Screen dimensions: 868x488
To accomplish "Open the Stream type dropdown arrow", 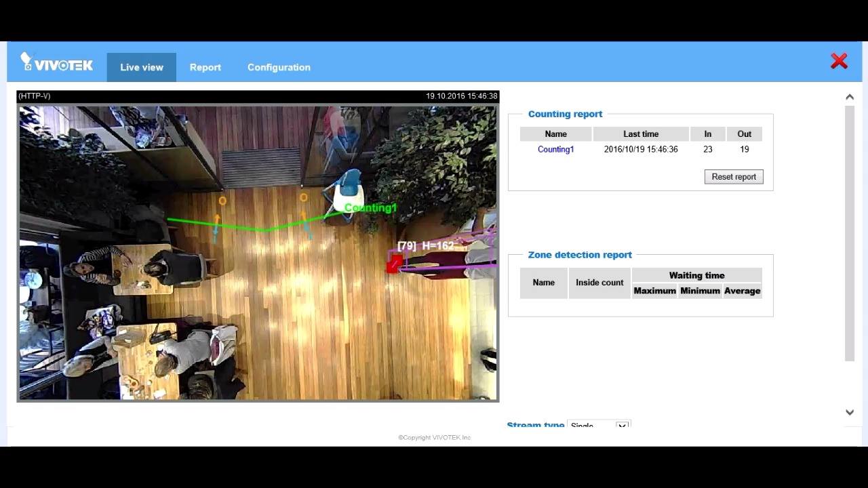I will tap(622, 425).
